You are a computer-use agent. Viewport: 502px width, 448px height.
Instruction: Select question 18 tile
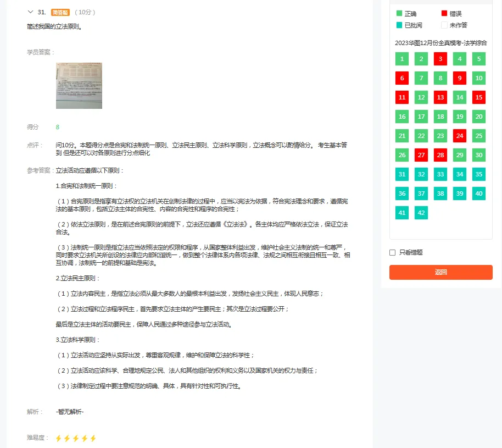[x=440, y=117]
